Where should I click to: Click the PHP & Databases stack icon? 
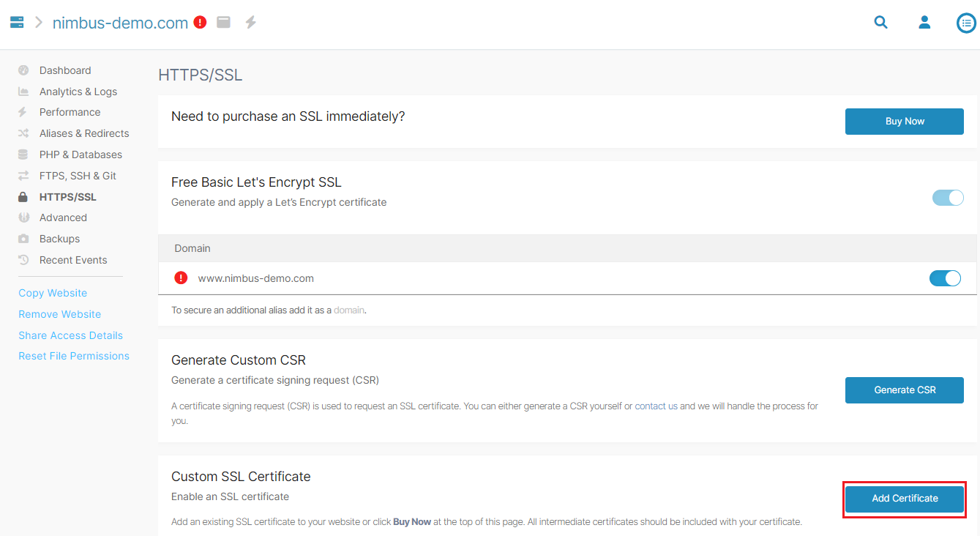[x=23, y=155]
